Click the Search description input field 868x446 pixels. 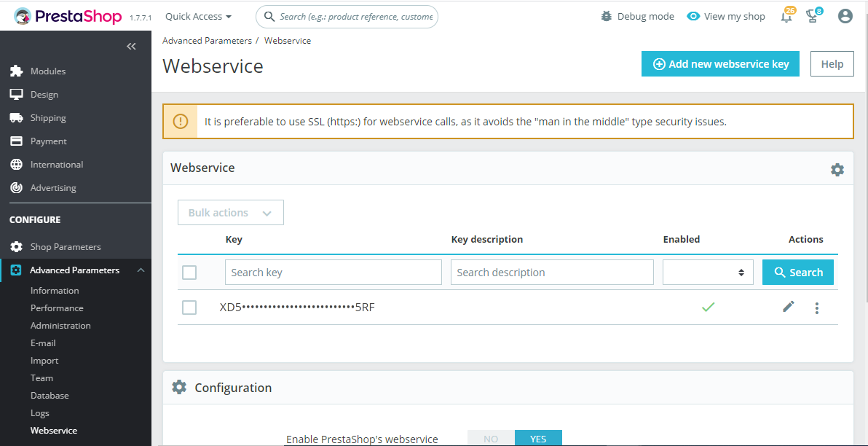pyautogui.click(x=552, y=272)
